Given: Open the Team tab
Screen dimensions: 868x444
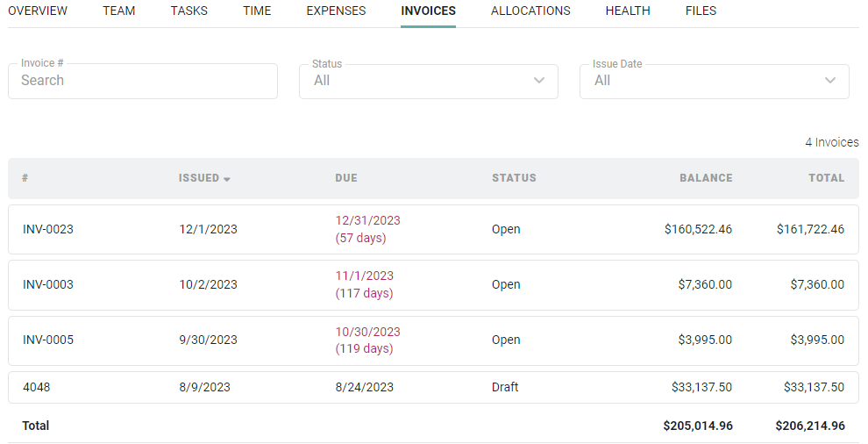Looking at the screenshot, I should 119,11.
